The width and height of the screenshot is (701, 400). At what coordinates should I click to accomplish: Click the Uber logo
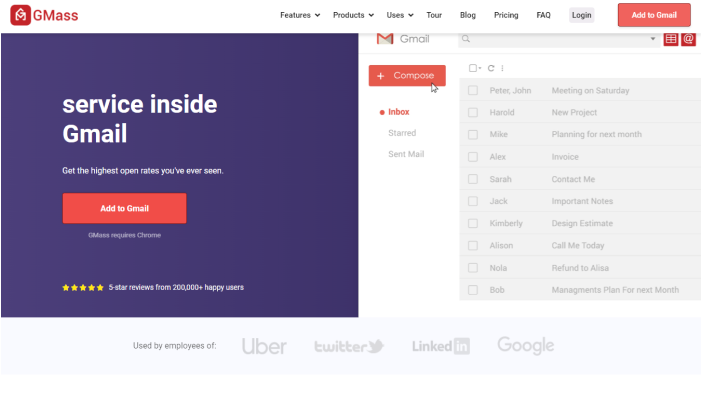coord(264,346)
